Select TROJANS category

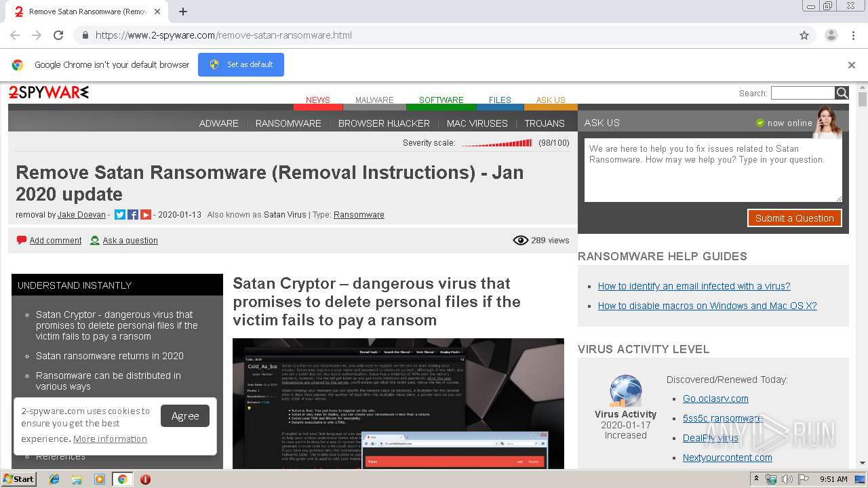tap(545, 123)
